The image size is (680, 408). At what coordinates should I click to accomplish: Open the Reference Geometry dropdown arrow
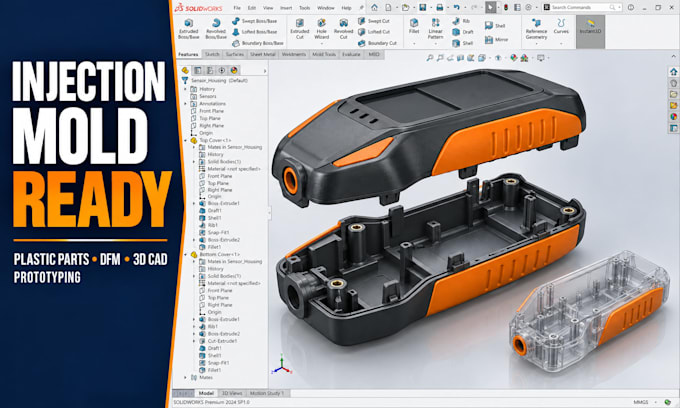click(536, 43)
